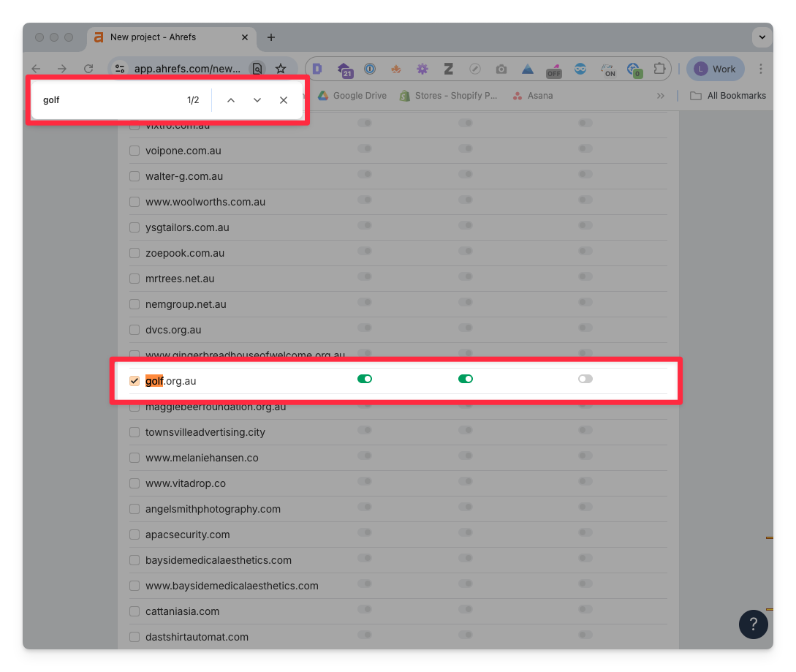
Task: Close the find bar
Action: click(284, 100)
